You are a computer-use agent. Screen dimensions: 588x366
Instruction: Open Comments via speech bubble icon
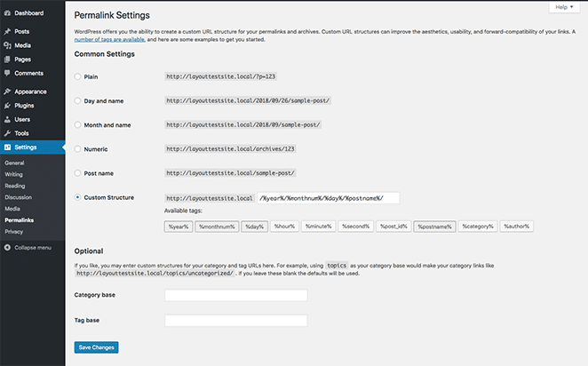[x=7, y=73]
